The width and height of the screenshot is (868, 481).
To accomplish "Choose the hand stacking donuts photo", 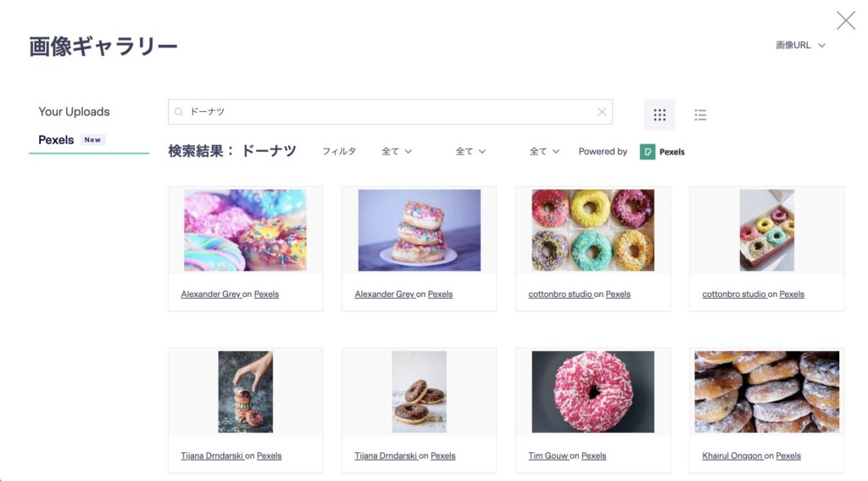I will point(245,392).
